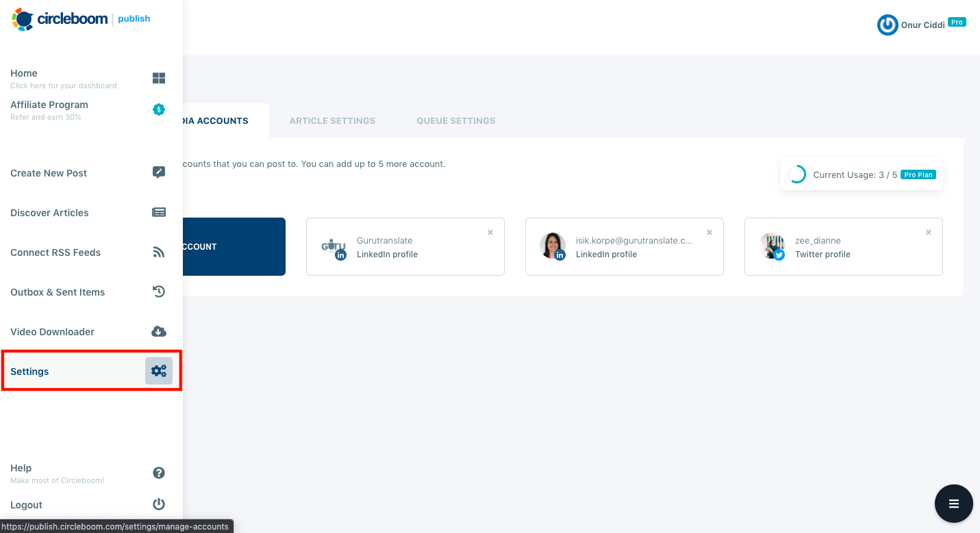Click the Onur Ciddi username
This screenshot has width=980, height=533.
[922, 25]
